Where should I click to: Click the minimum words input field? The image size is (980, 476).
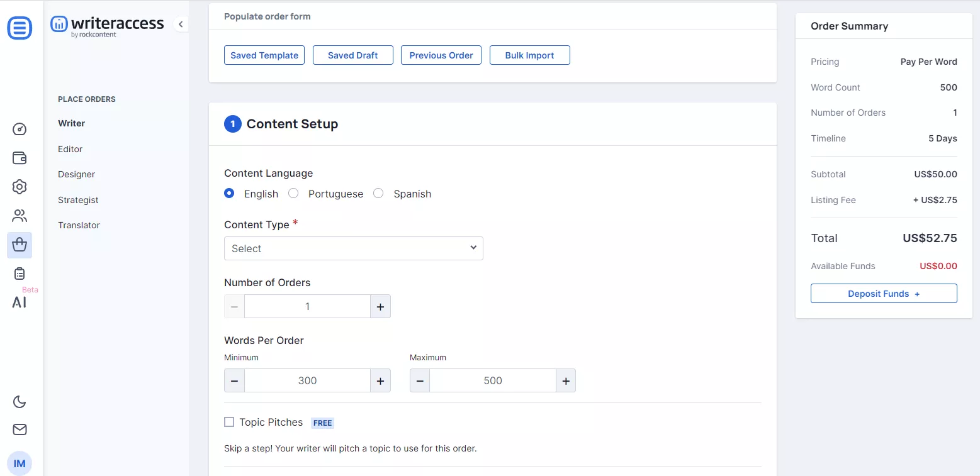tap(307, 381)
